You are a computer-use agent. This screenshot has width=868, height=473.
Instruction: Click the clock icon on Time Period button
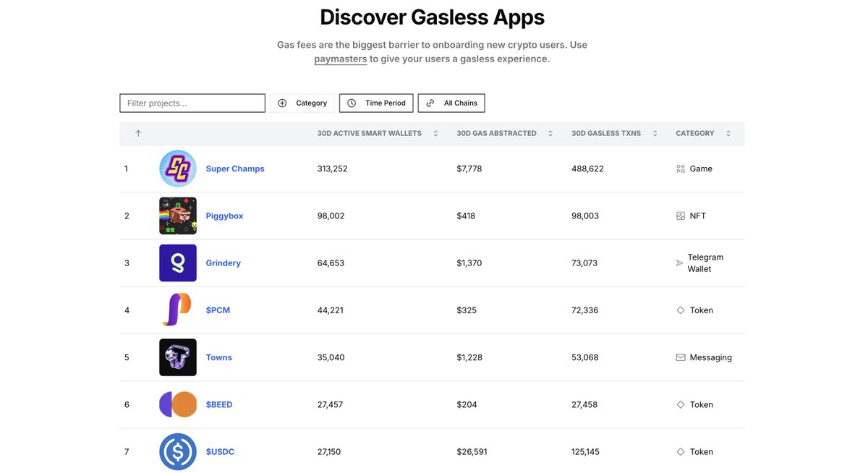coord(352,103)
